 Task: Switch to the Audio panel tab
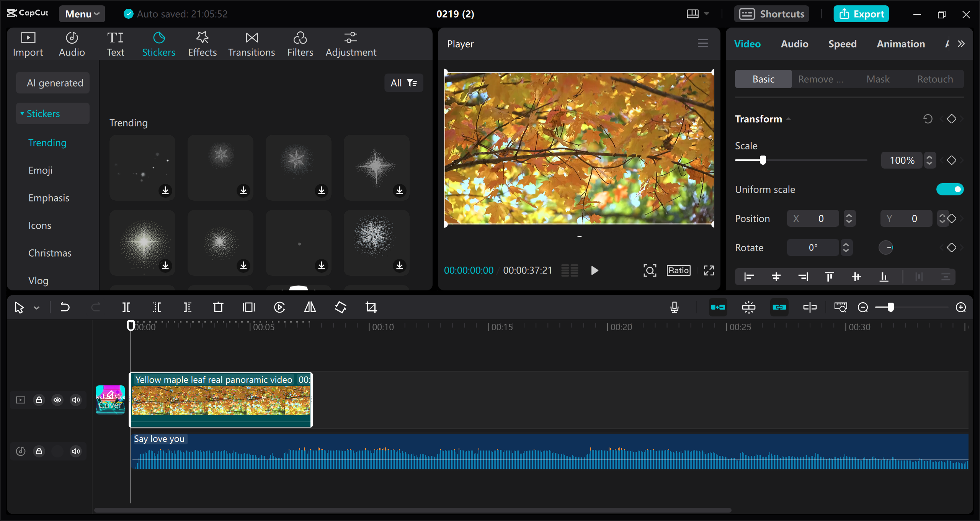tap(794, 44)
